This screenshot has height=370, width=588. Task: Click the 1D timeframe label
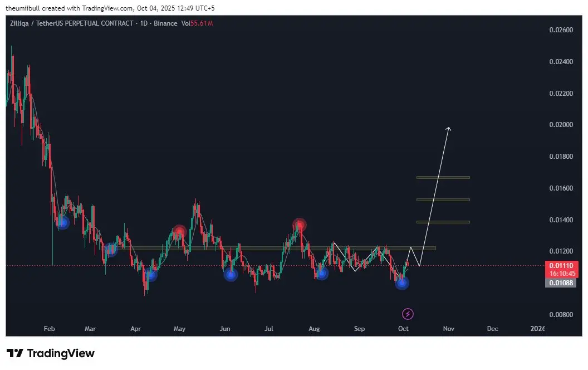pos(144,23)
